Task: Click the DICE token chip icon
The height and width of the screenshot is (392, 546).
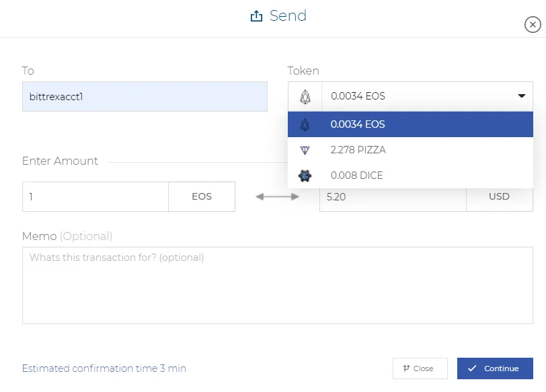Action: pyautogui.click(x=305, y=175)
